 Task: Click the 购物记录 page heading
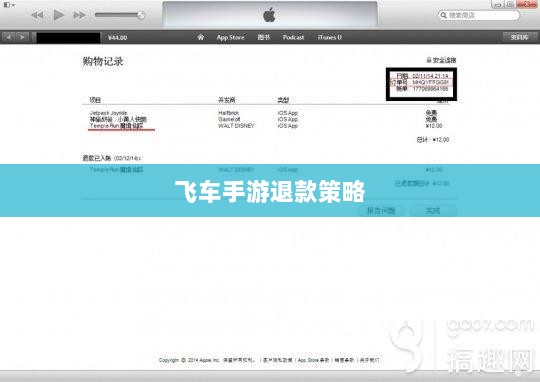point(103,61)
